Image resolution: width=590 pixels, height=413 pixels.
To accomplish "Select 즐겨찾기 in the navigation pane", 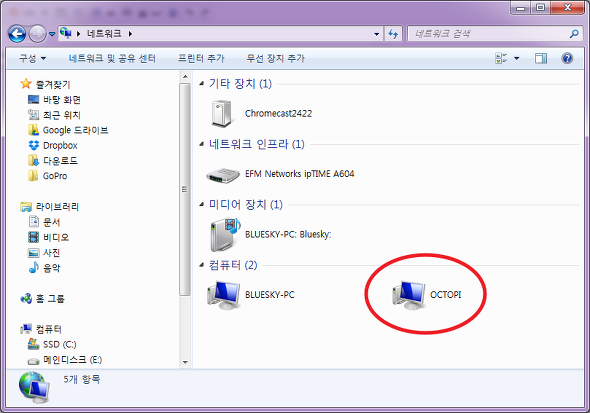I will point(53,85).
